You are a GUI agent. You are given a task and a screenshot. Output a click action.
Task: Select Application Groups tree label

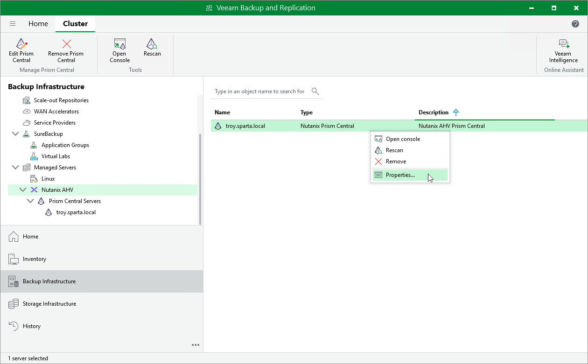[x=65, y=145]
